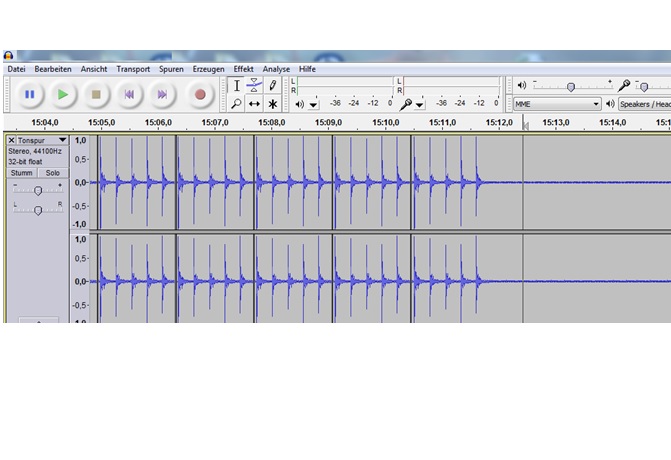Click the timeline ruler at 15:08,0

[x=271, y=122]
